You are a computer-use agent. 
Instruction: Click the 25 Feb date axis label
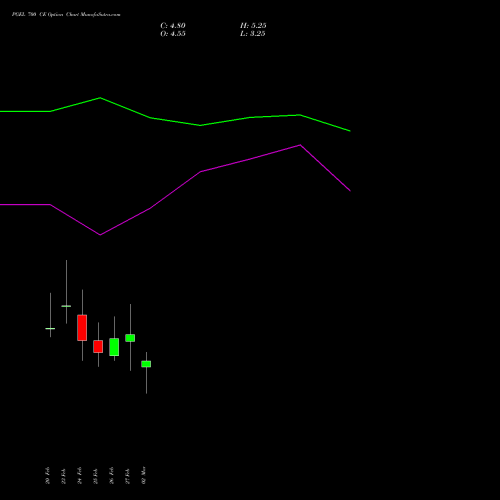tap(96, 475)
